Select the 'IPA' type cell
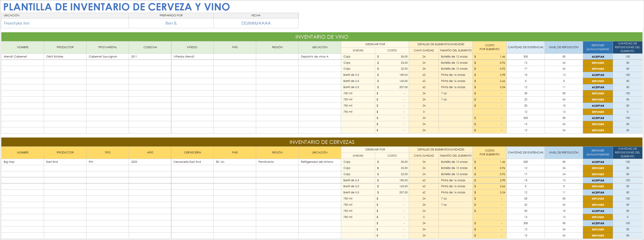644x240 pixels. [107, 162]
